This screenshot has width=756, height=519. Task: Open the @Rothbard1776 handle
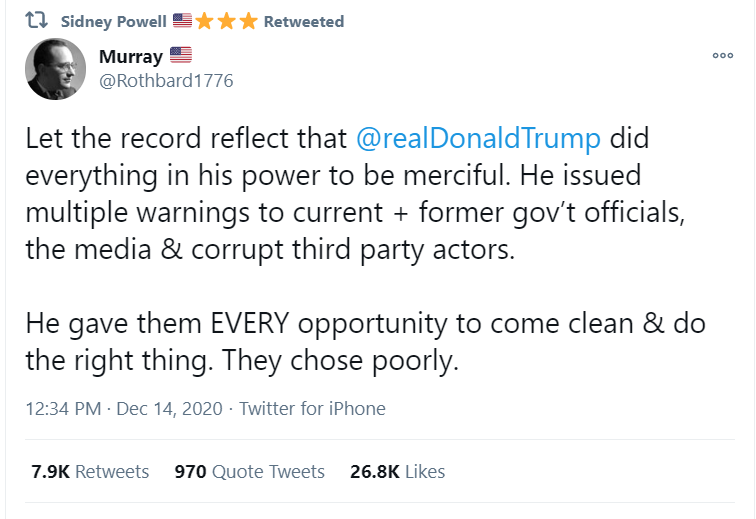coord(166,80)
